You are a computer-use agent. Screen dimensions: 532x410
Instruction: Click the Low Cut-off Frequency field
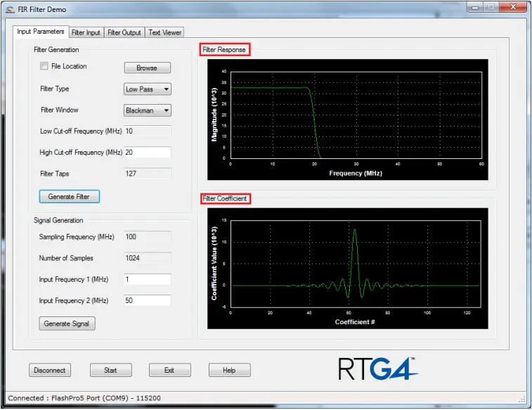(148, 131)
